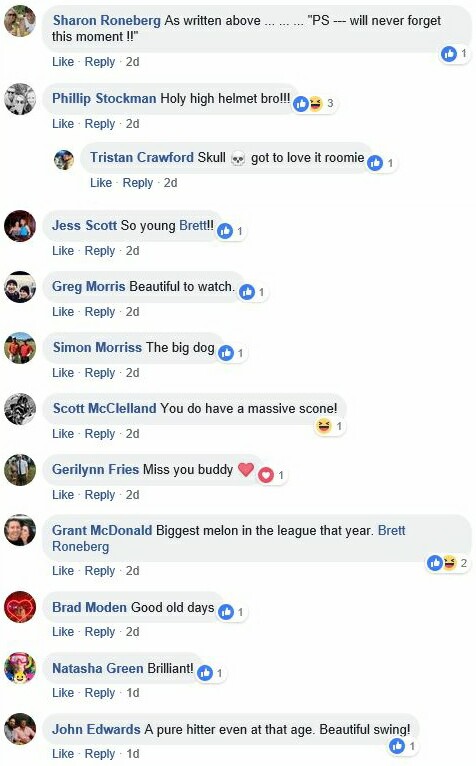The width and height of the screenshot is (476, 766).
Task: Open reactions on Phillip Stockman's comment
Action: pyautogui.click(x=315, y=103)
